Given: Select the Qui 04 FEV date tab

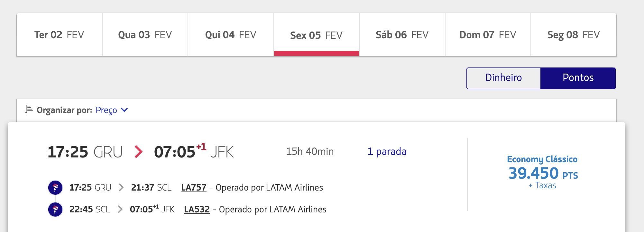Looking at the screenshot, I should 231,35.
